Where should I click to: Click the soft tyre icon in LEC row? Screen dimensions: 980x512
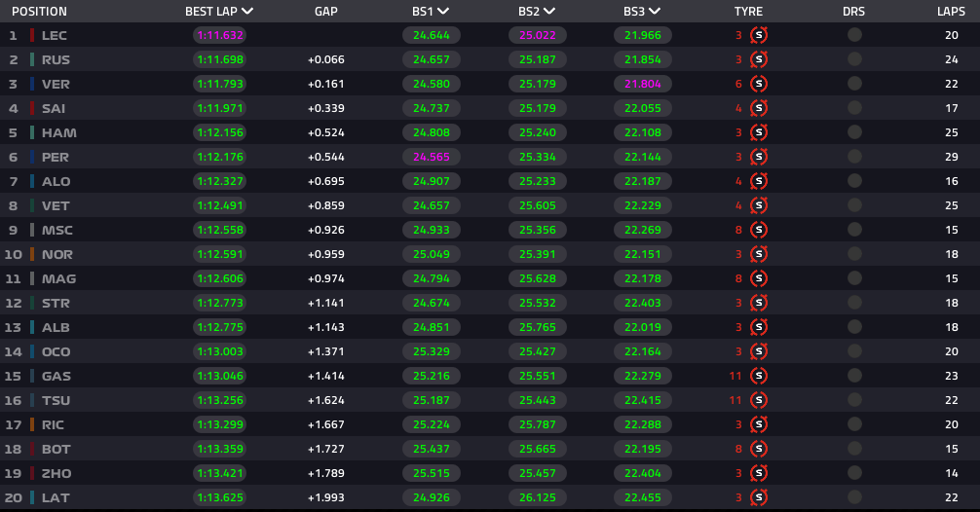[x=759, y=36]
